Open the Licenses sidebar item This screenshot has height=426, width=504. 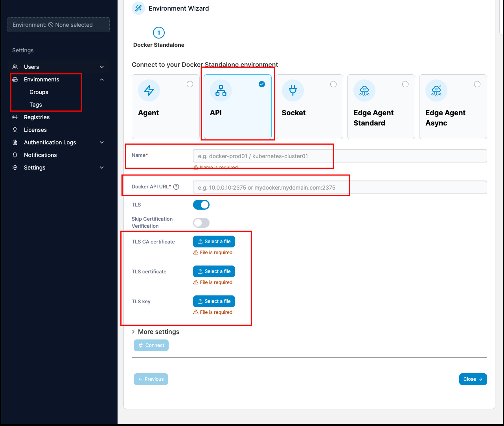click(x=35, y=130)
